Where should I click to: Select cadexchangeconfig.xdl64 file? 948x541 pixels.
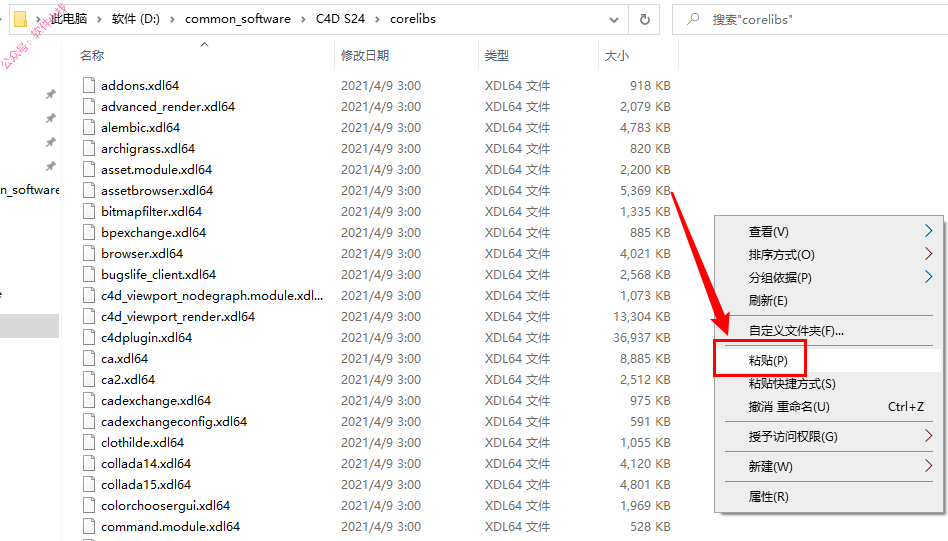pos(174,422)
